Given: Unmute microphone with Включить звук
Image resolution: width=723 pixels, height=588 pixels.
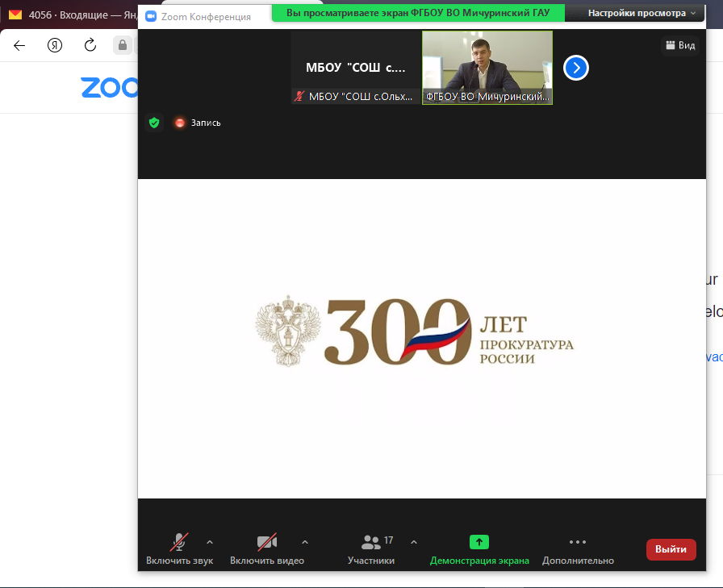Looking at the screenshot, I should click(x=179, y=548).
